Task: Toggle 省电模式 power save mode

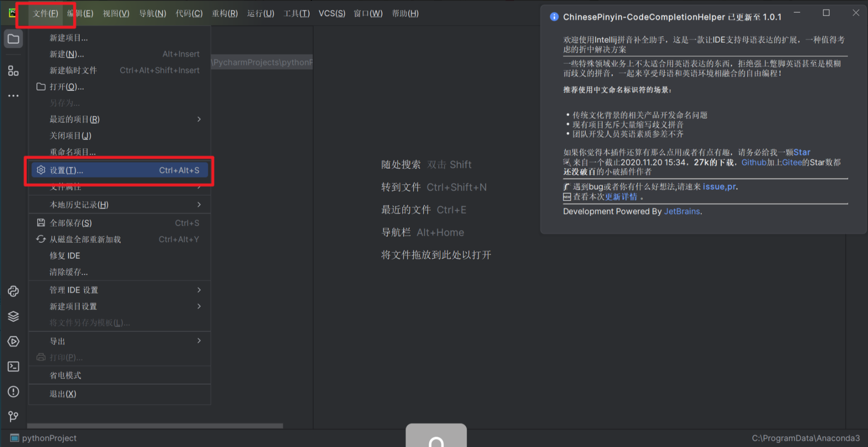Action: [x=66, y=375]
